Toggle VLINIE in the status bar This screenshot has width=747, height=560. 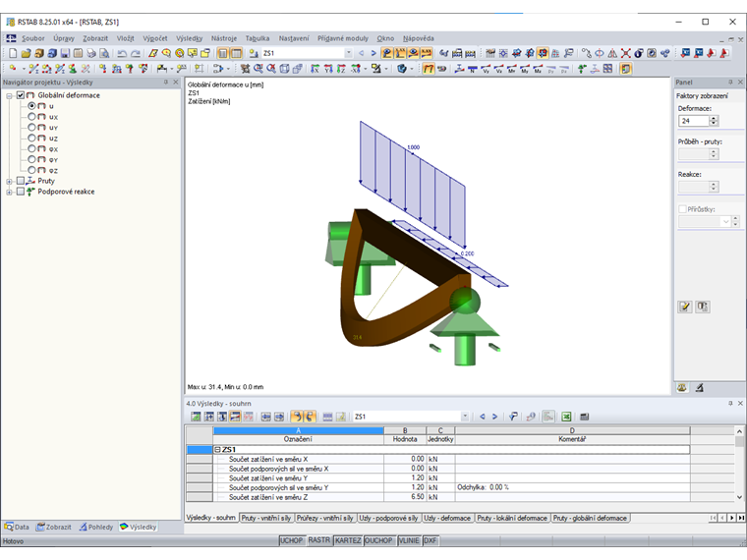click(409, 541)
